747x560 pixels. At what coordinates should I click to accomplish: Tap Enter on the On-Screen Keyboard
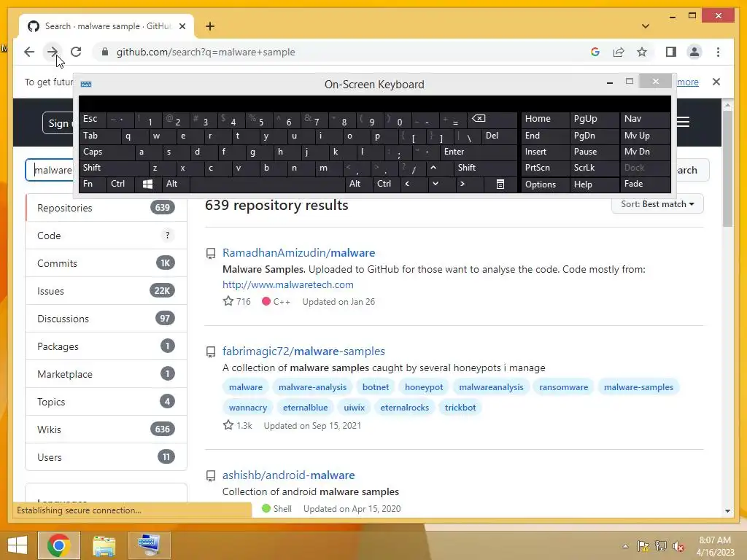point(479,152)
